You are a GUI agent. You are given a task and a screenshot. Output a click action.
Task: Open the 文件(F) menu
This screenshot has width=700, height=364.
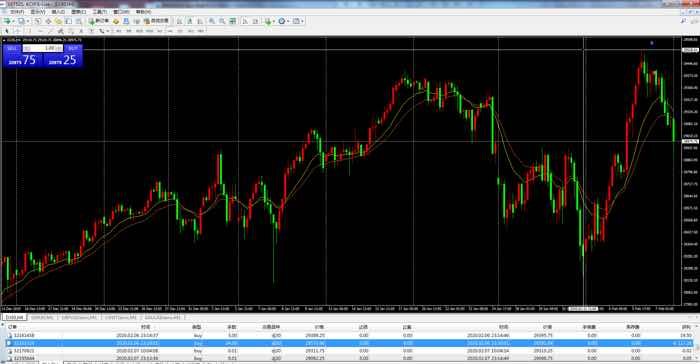(x=17, y=12)
